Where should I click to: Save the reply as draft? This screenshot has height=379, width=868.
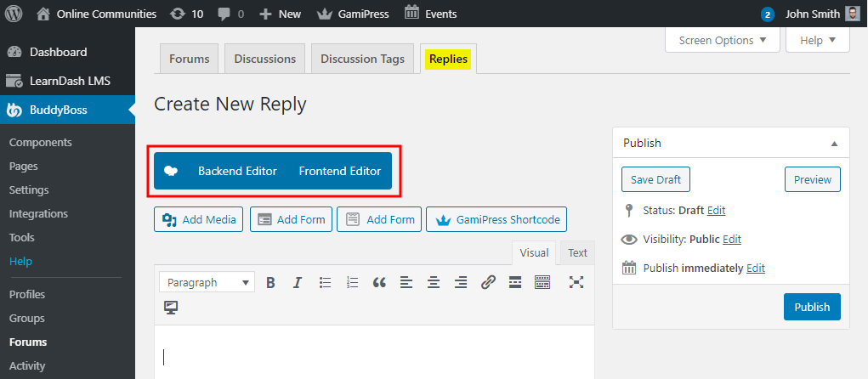pos(655,179)
